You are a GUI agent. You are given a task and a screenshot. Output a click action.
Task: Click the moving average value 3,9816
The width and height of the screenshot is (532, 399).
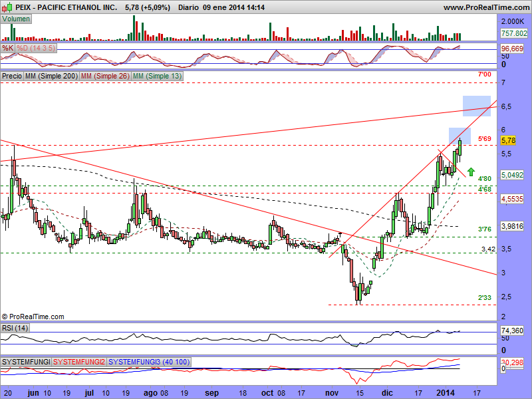pyautogui.click(x=512, y=226)
